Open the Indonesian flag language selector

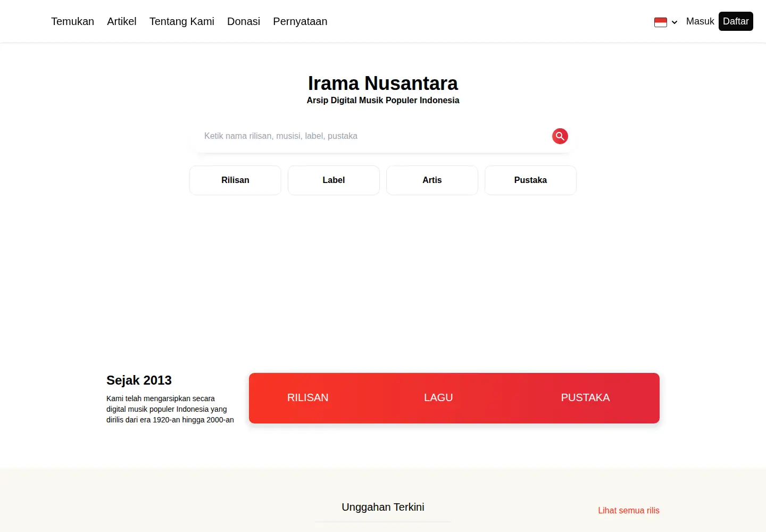(x=665, y=22)
